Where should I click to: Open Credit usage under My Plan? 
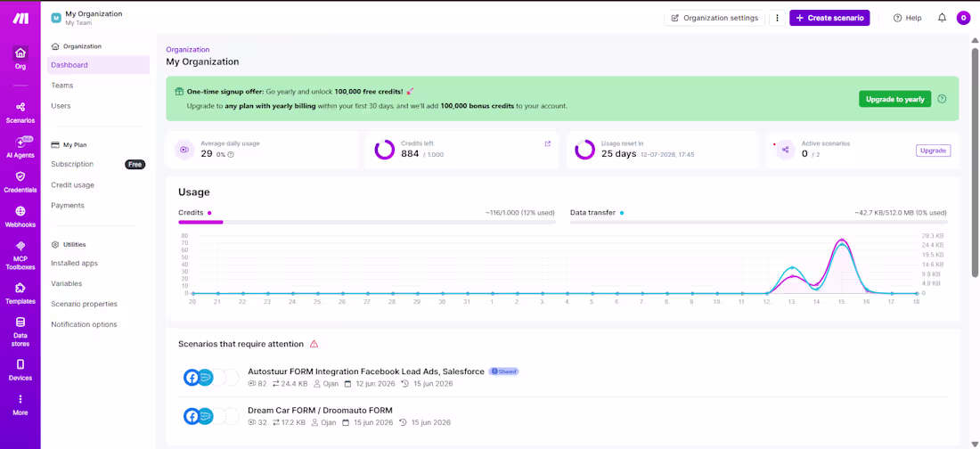click(x=72, y=185)
